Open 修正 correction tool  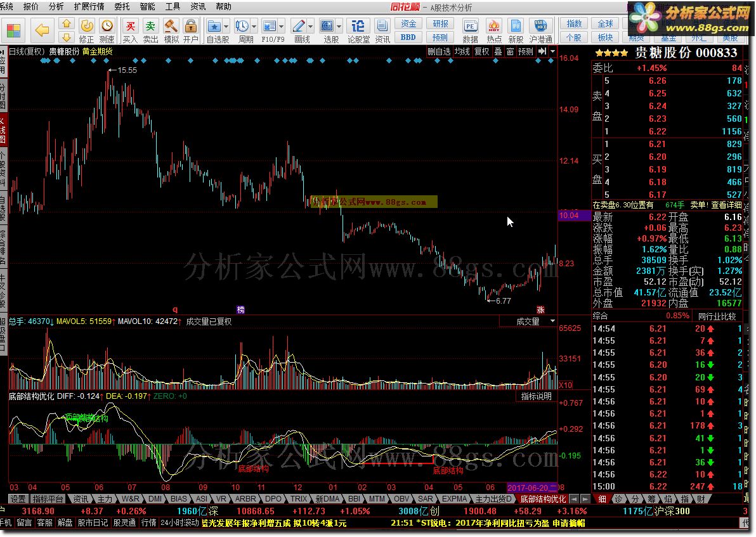(x=87, y=31)
